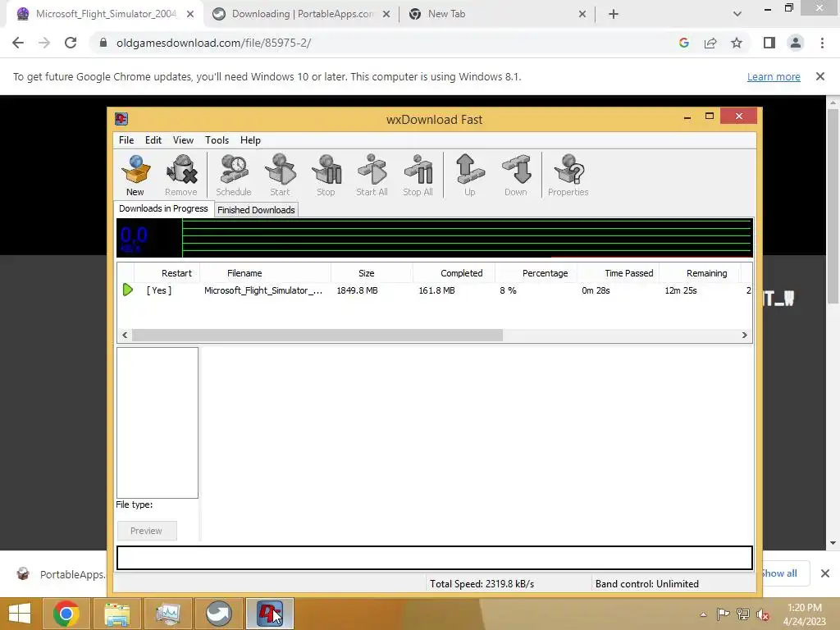This screenshot has width=840, height=630.
Task: Open File Explorer from taskbar
Action: click(x=116, y=614)
